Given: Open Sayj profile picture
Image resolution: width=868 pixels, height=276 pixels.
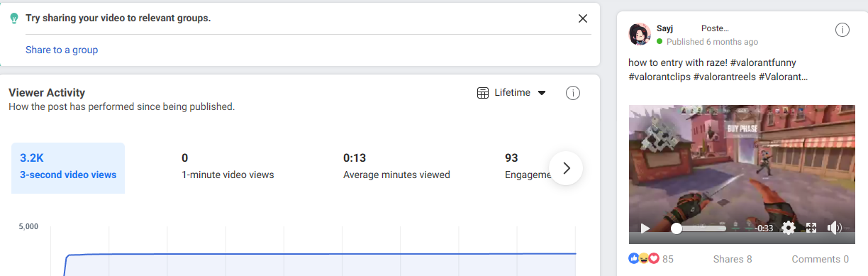Looking at the screenshot, I should (640, 34).
